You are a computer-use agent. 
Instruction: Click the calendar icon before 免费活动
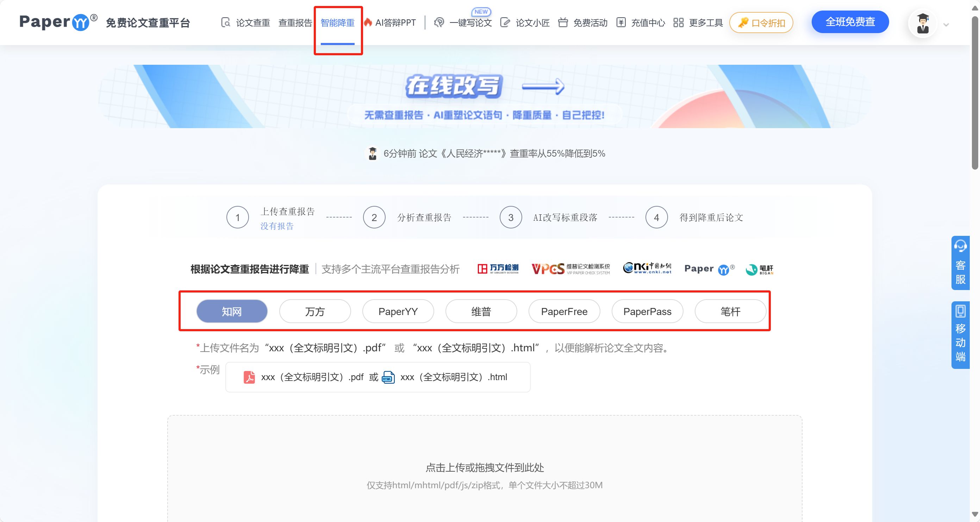point(563,23)
